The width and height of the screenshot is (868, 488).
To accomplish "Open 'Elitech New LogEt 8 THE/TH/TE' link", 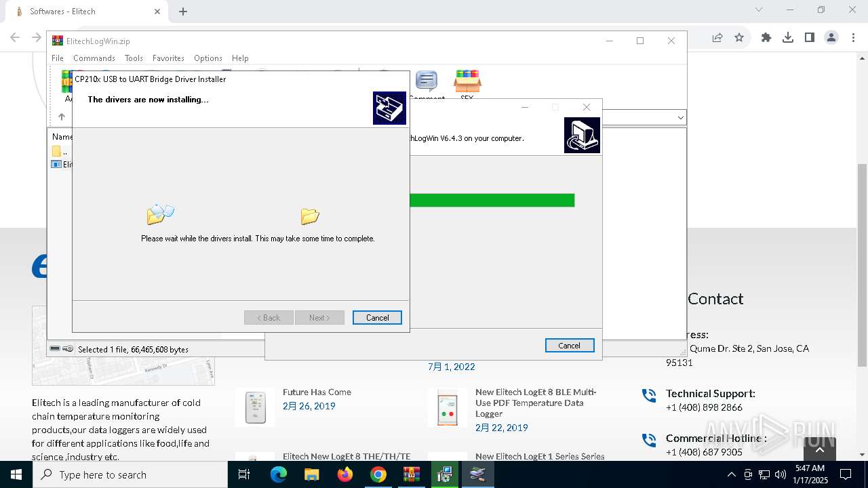I will point(347,456).
